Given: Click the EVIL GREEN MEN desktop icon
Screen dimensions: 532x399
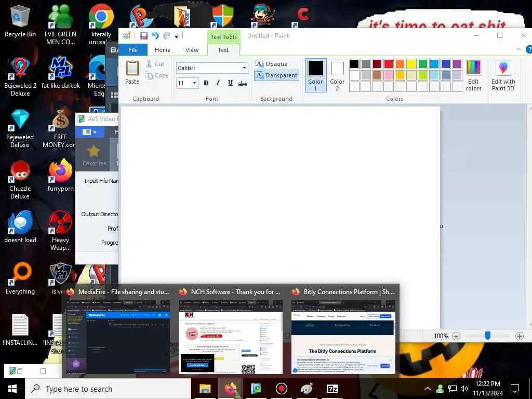Looking at the screenshot, I should tap(60, 25).
